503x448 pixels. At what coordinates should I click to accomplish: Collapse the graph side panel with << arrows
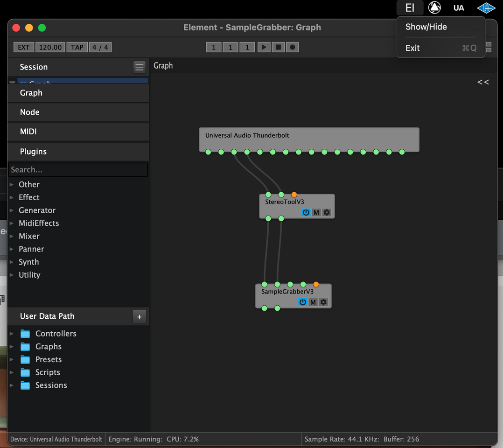[x=483, y=82]
